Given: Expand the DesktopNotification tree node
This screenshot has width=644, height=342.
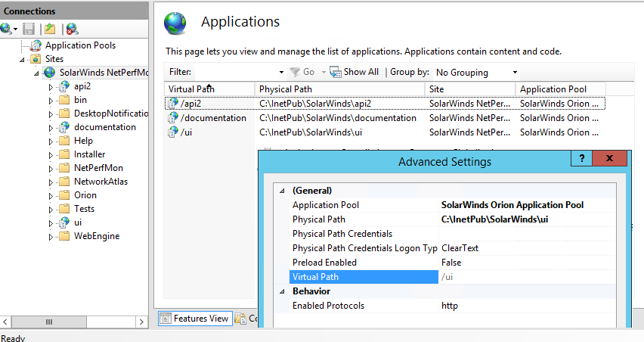Looking at the screenshot, I should pyautogui.click(x=51, y=113).
